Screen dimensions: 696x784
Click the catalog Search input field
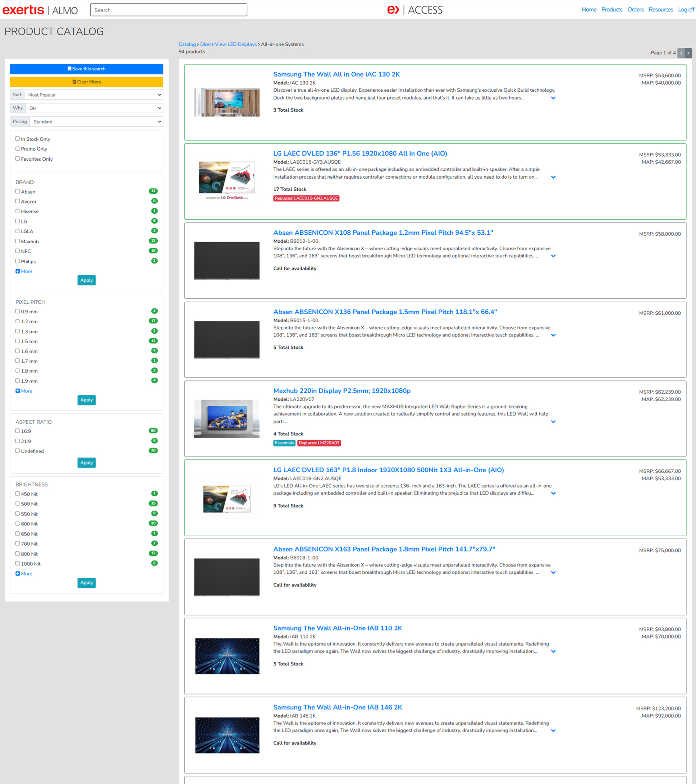(169, 10)
